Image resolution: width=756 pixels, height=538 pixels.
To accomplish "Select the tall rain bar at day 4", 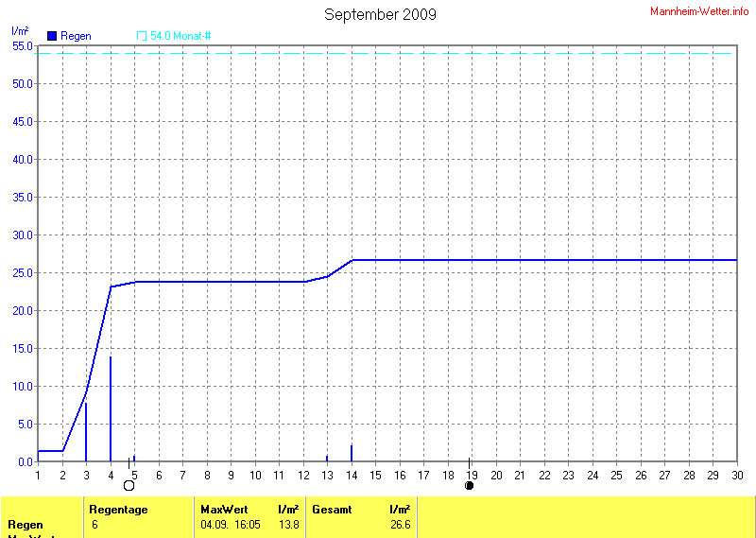I will 111,408.
